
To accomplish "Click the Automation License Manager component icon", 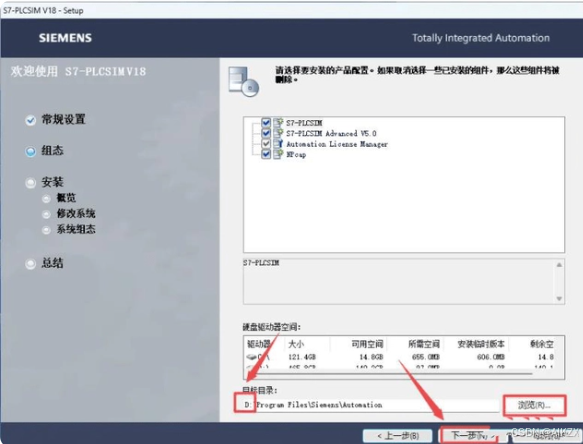I will 278,144.
